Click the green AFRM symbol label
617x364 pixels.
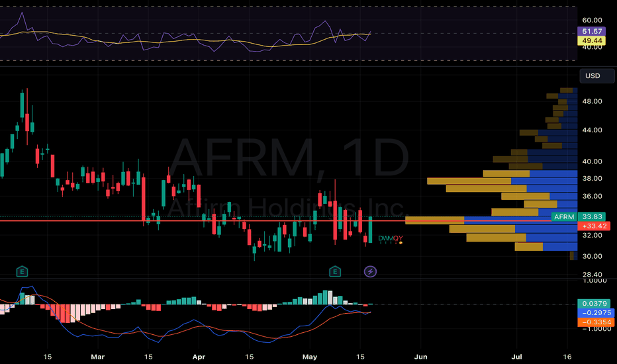[564, 217]
